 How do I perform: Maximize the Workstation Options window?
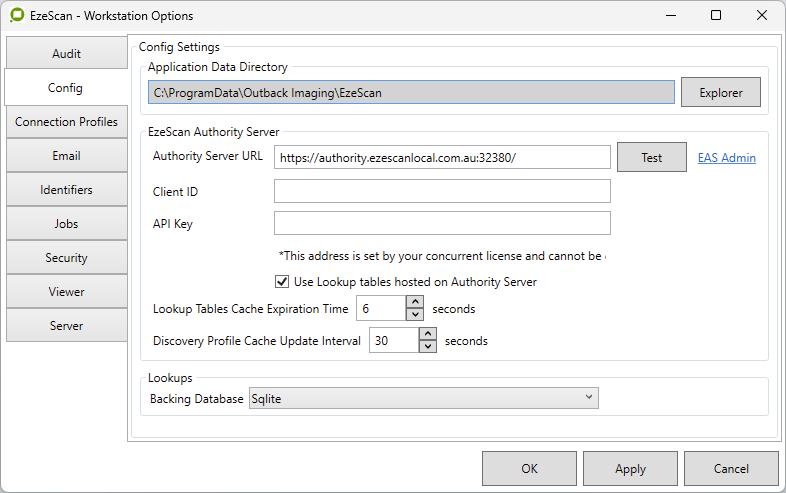point(716,16)
